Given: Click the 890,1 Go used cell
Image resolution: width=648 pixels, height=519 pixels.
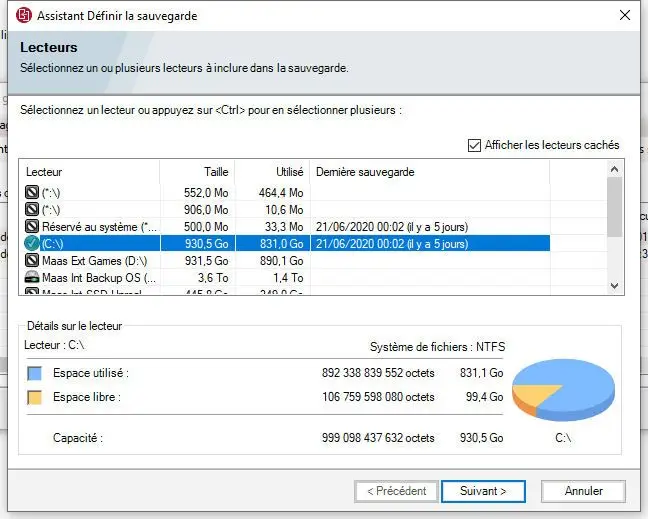Looking at the screenshot, I should click(x=281, y=261).
